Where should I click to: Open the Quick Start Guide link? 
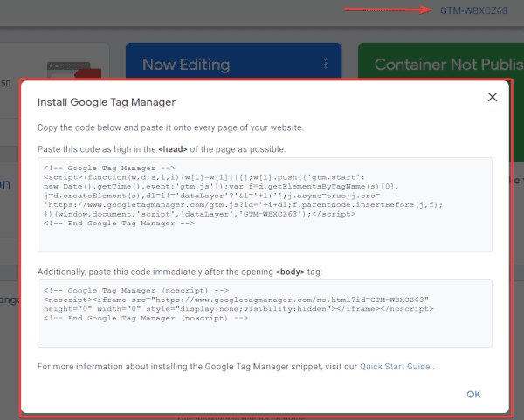pyautogui.click(x=395, y=367)
